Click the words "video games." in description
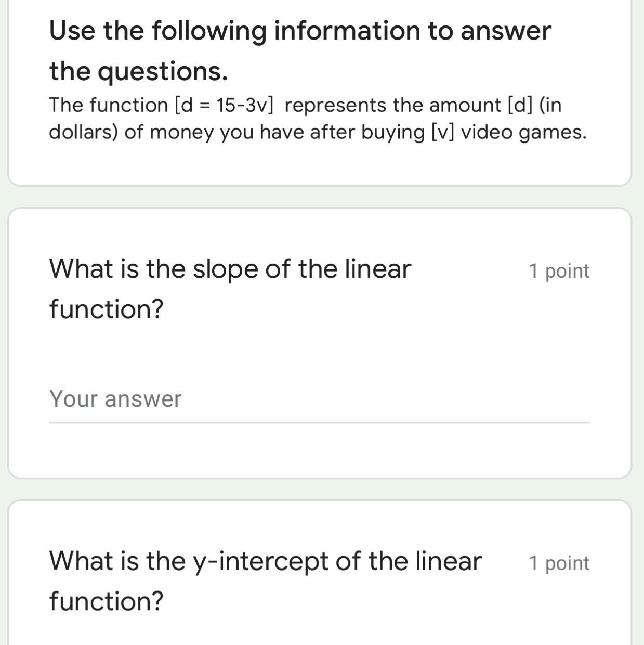 point(524,132)
